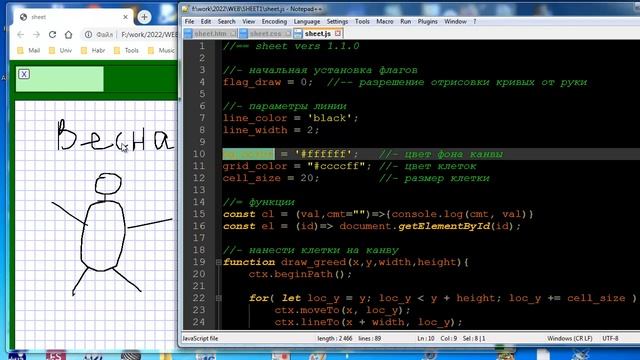640x360 pixels.
Task: Open the Notepad++ Tools menu
Action: coord(362,21)
